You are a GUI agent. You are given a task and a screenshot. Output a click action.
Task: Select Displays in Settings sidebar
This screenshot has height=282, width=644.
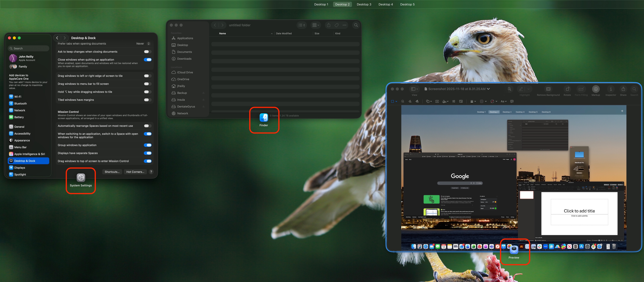point(20,168)
